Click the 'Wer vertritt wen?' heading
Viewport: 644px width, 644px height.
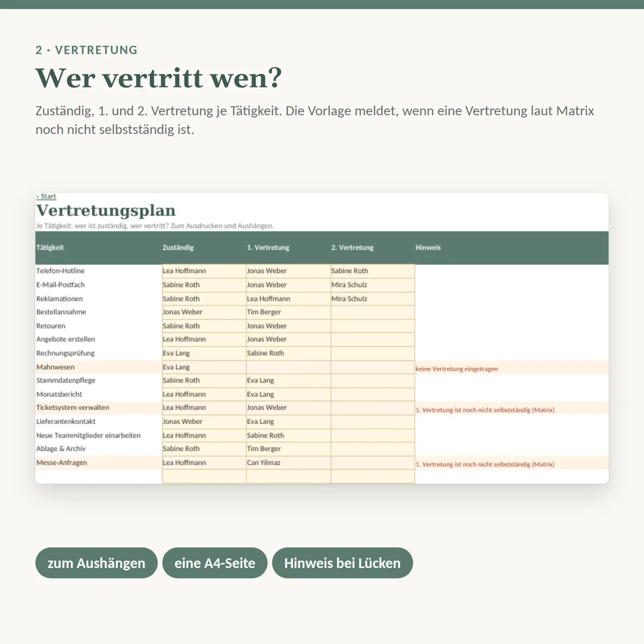point(158,78)
